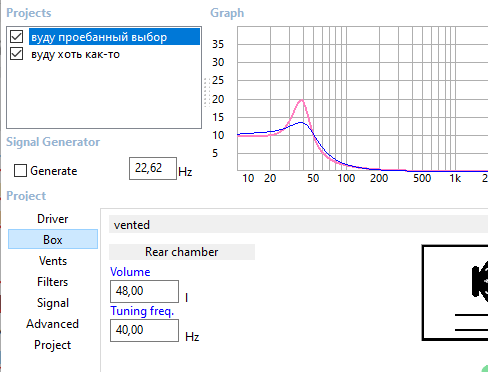Screen dimensions: 488x372
Task: Uncheck the 'вуду хоть как-то' project checkbox
Action: (x=16, y=54)
